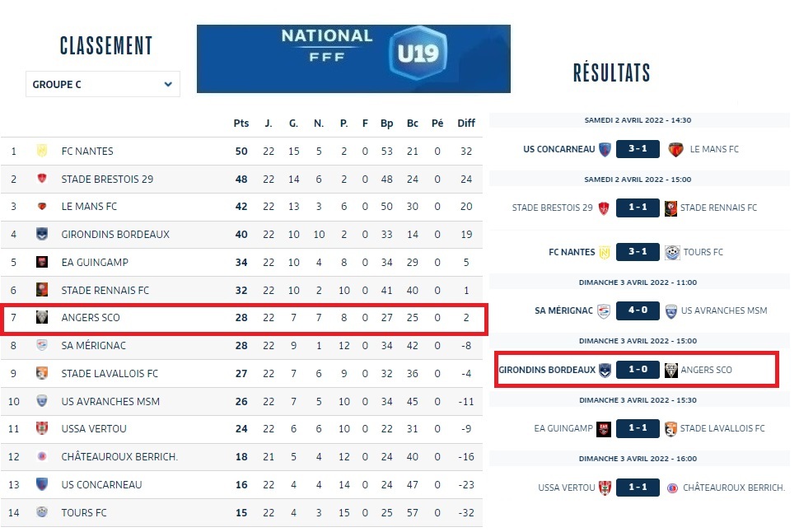This screenshot has width=799, height=532.
Task: Click the USSA Vertou crest in results
Action: pos(605,488)
